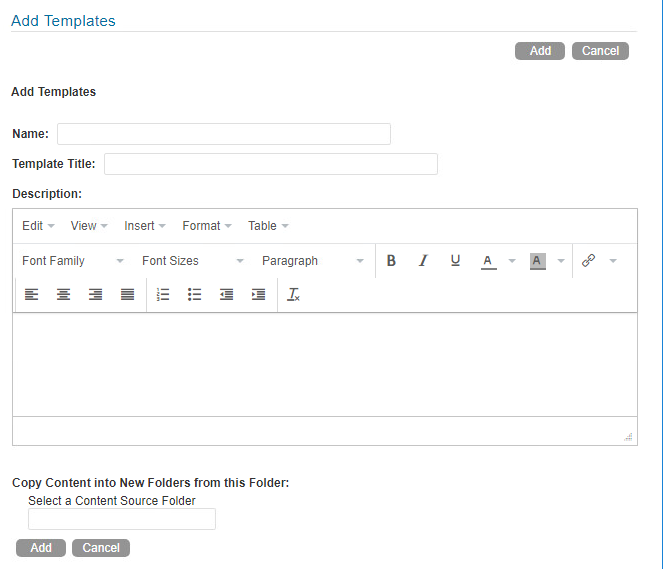The image size is (663, 569).
Task: Pick the text color swatch
Action: pos(488,261)
